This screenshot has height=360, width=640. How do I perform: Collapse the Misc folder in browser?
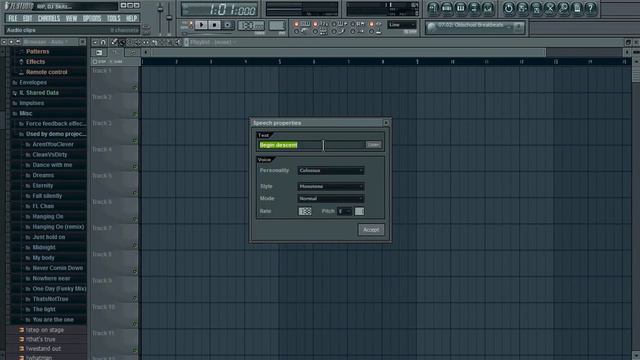(x=25, y=113)
